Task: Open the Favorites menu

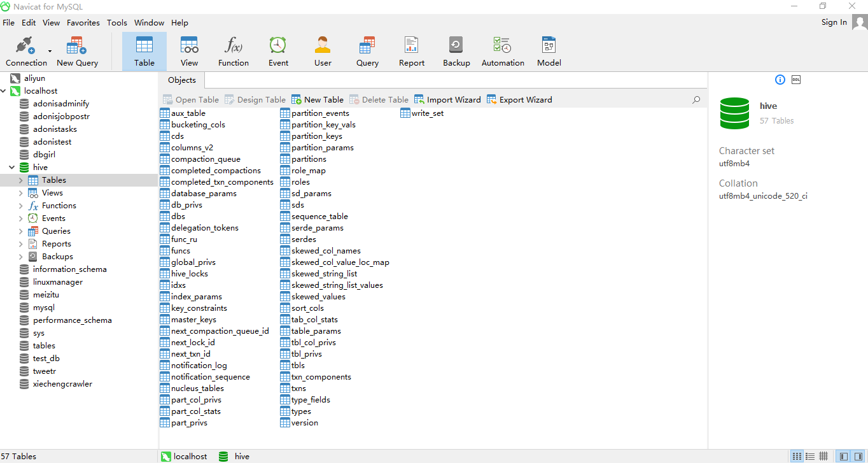Action: pos(83,22)
